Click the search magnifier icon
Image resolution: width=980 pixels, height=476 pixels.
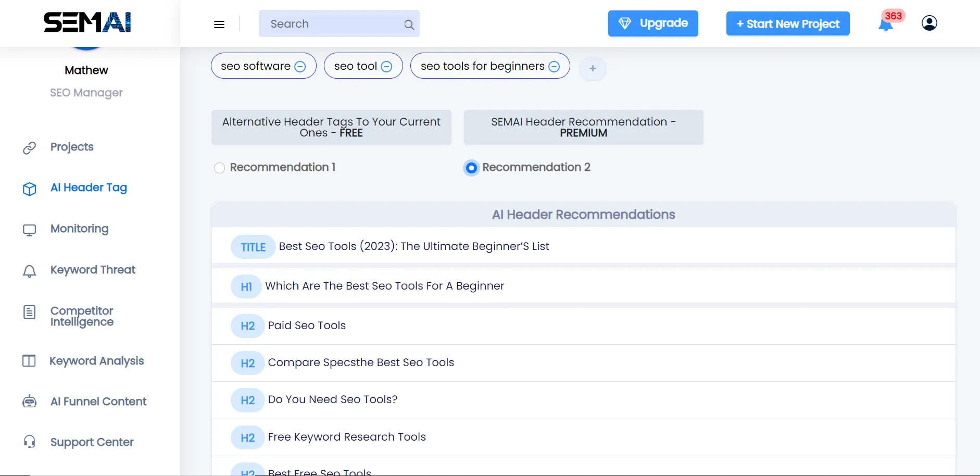[x=409, y=24]
